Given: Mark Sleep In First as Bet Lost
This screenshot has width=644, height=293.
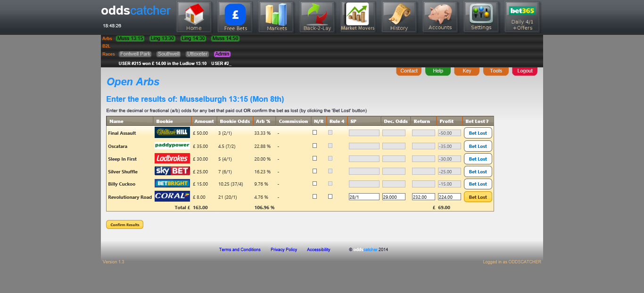Looking at the screenshot, I should 478,159.
